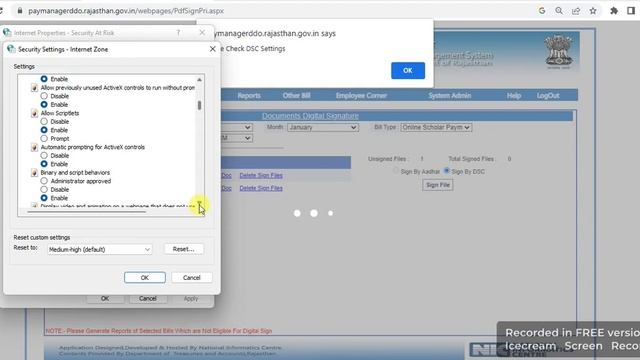Bookmark this page with star icon
This screenshot has height=360, width=640.
point(593,11)
